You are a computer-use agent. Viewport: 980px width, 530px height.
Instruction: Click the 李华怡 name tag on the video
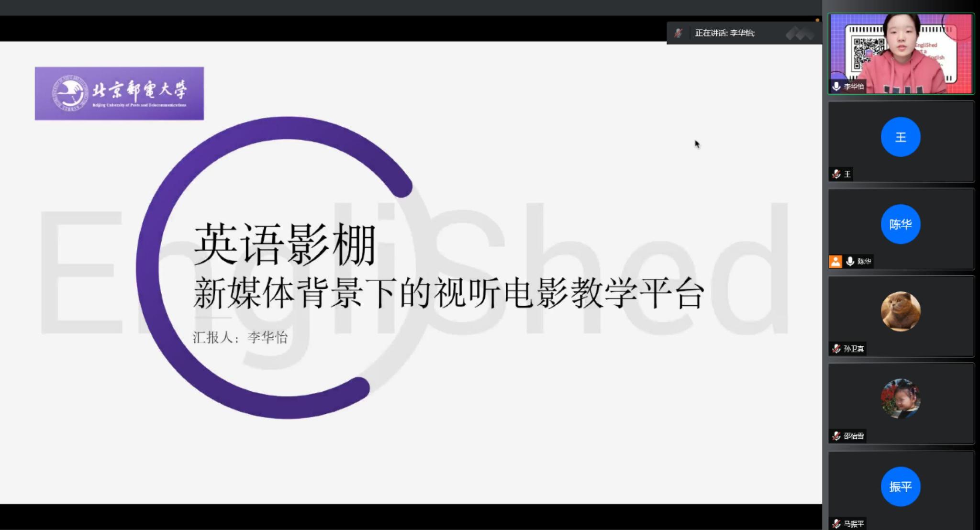854,86
